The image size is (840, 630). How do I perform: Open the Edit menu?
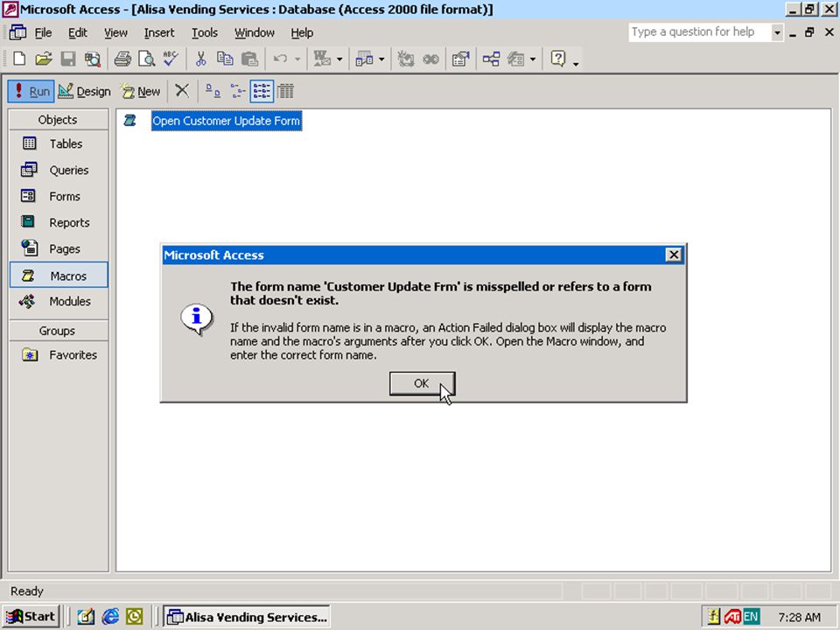tap(78, 32)
